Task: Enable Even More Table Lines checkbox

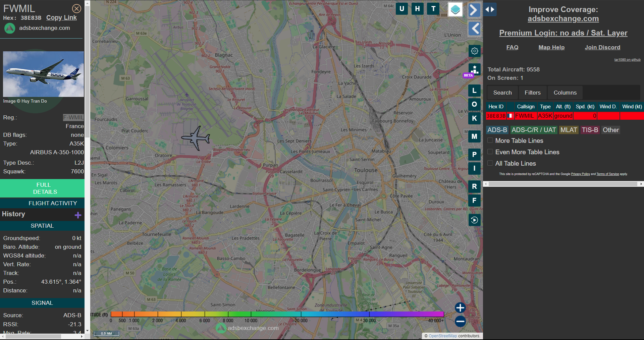Action: pyautogui.click(x=490, y=152)
